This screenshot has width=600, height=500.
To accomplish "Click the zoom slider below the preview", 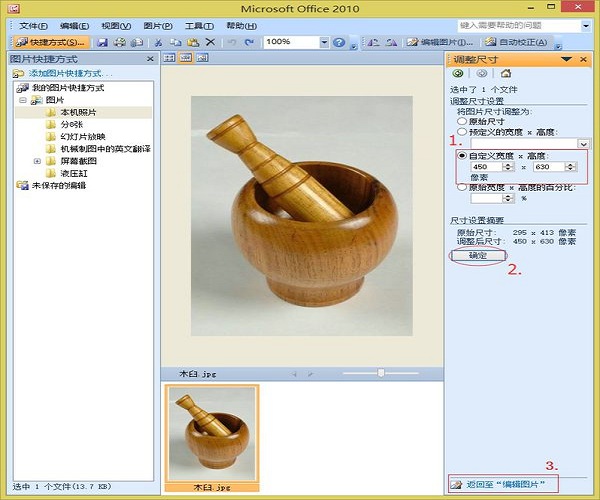I will [x=381, y=373].
